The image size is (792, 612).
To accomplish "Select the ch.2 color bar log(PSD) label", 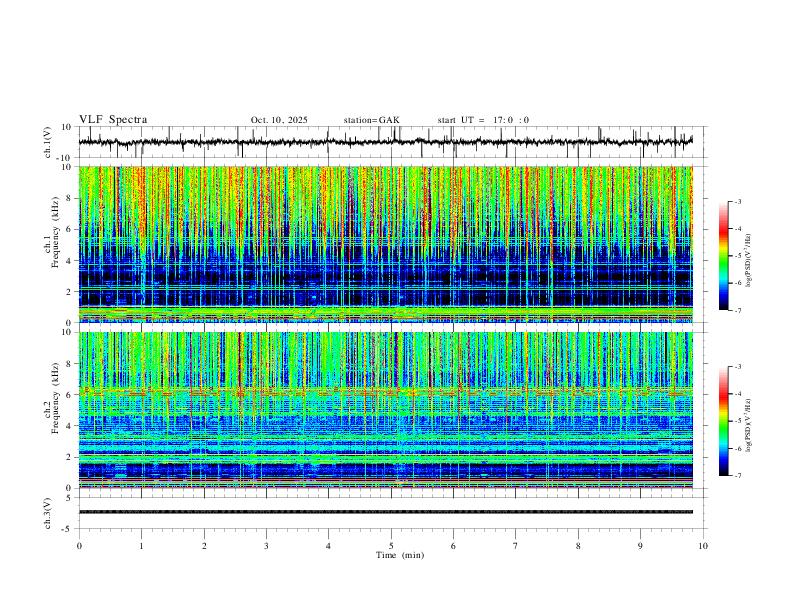I will 748,425.
